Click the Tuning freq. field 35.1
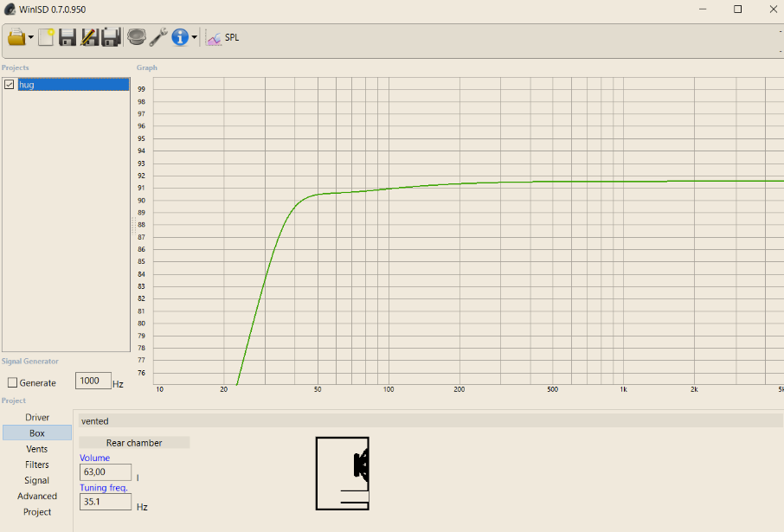Viewport: 784px width, 532px height. click(106, 502)
